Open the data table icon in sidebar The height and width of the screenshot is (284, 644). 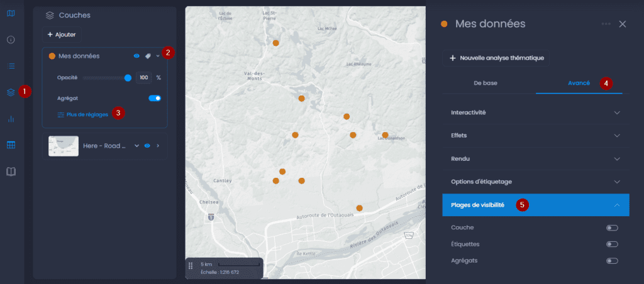click(x=11, y=145)
